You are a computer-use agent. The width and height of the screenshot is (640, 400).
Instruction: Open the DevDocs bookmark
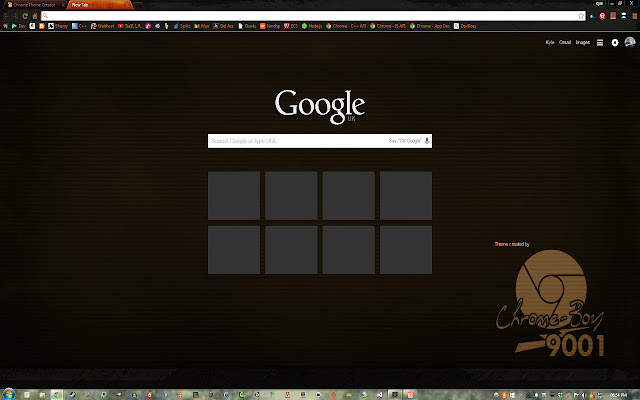[x=465, y=26]
